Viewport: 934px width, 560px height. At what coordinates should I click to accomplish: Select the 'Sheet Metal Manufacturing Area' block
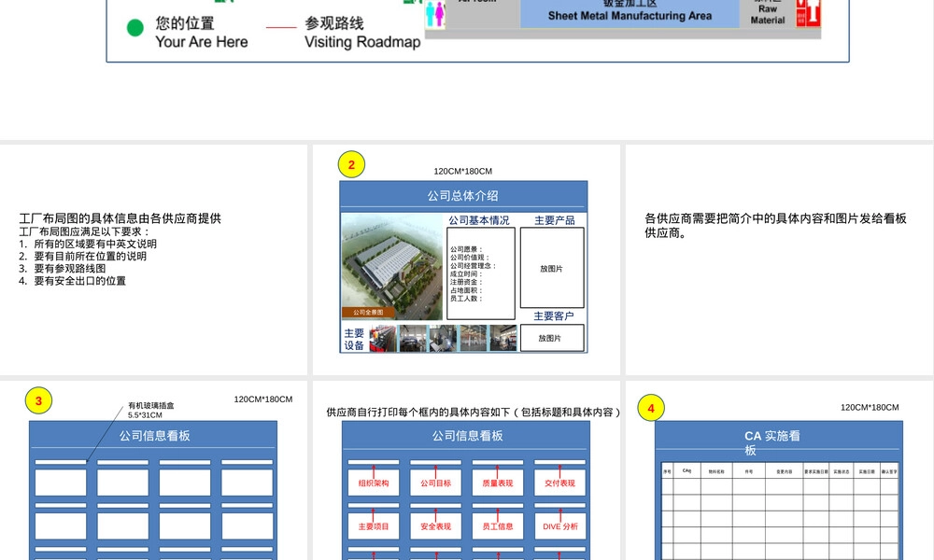[630, 13]
